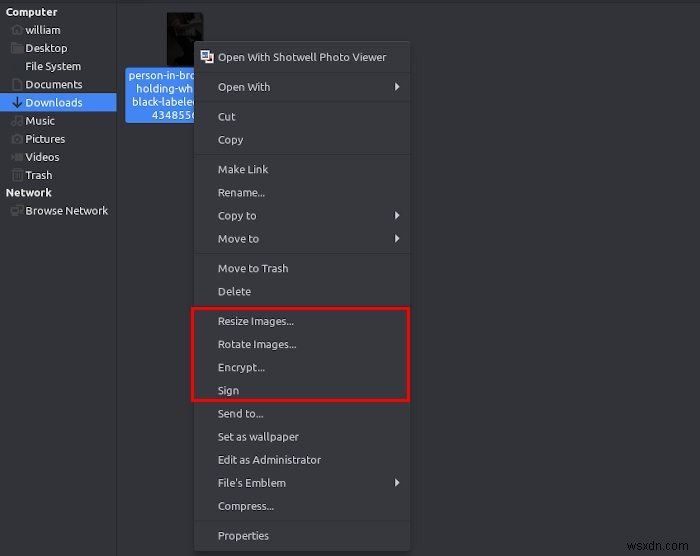The image size is (700, 556).
Task: Choose Open With Shotwell Photo Viewer
Action: pyautogui.click(x=302, y=57)
